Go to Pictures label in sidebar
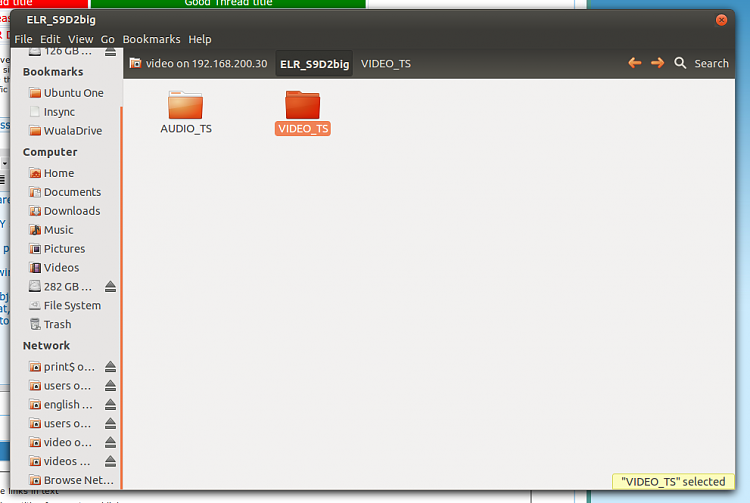Viewport: 750px width, 503px height. (65, 249)
